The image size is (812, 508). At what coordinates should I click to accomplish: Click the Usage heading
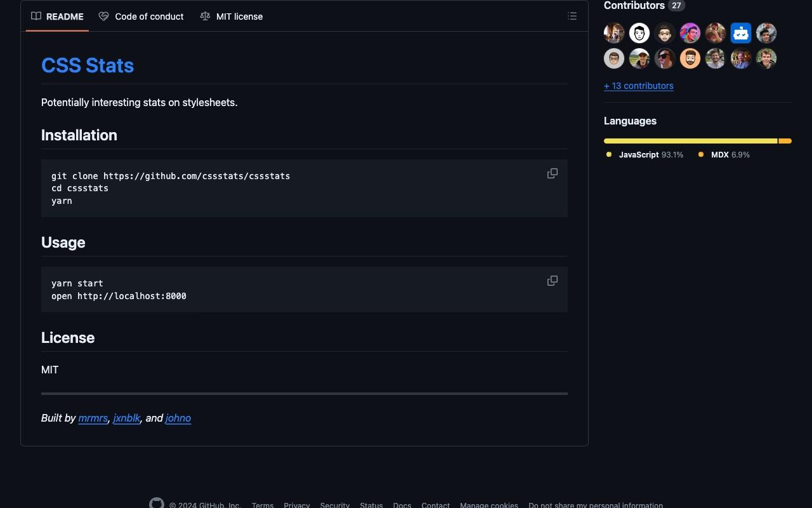[x=63, y=243]
